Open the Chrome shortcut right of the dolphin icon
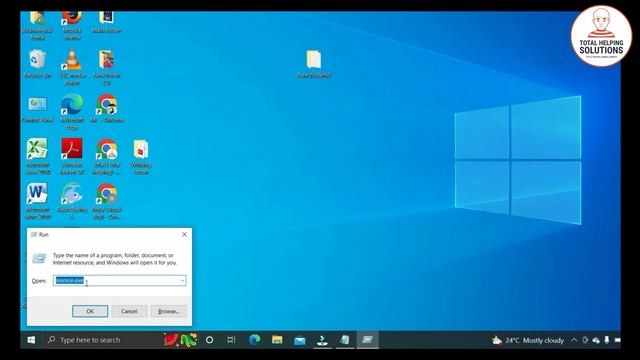 pos(107,201)
